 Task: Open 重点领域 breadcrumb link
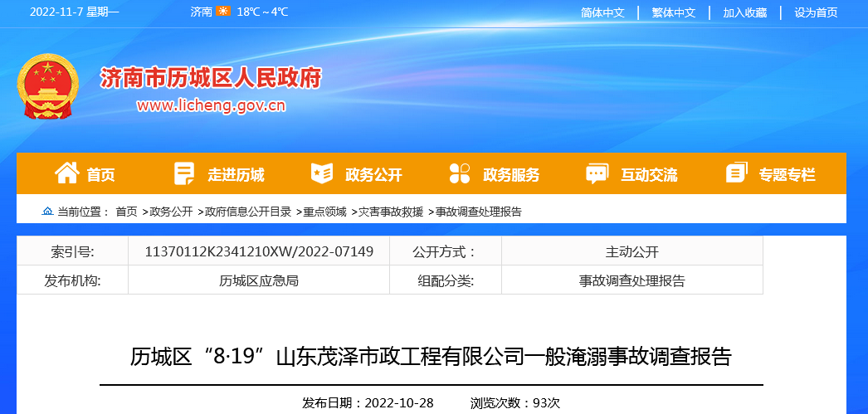pyautogui.click(x=325, y=212)
